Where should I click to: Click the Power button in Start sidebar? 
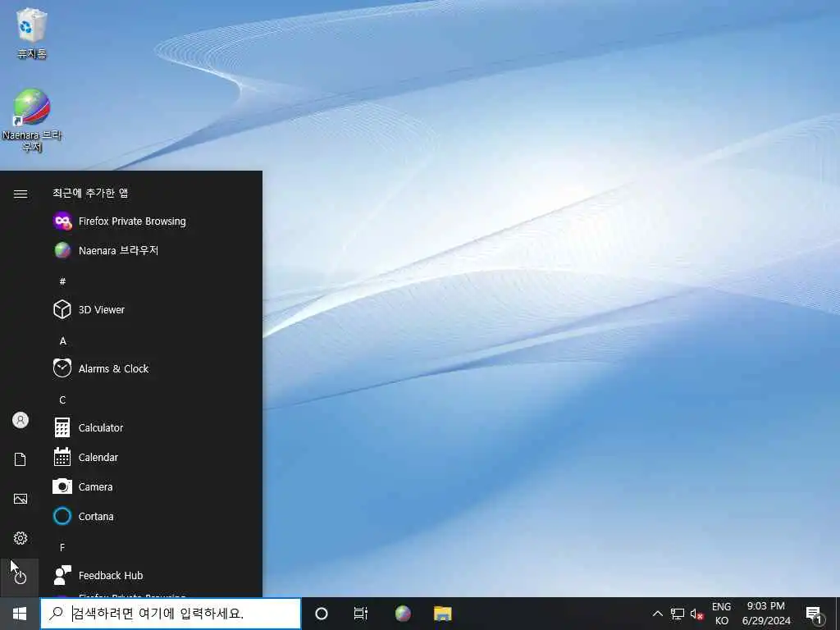coord(21,577)
